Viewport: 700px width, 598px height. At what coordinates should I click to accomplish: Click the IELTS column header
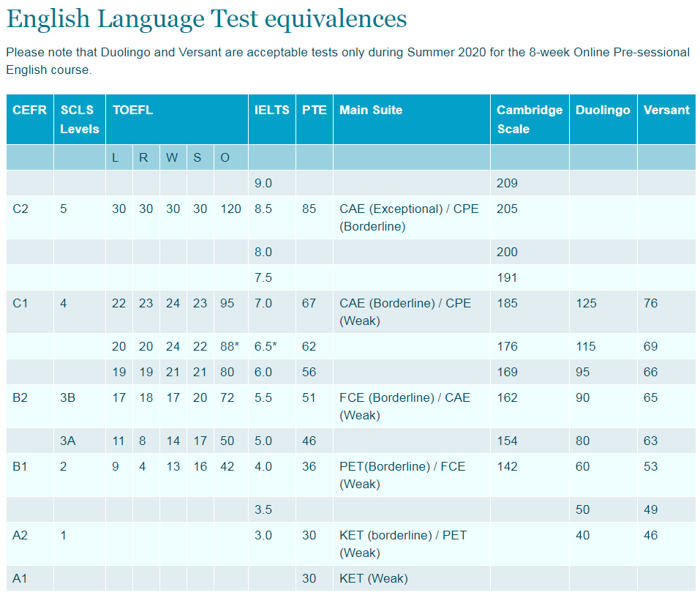coord(272,119)
